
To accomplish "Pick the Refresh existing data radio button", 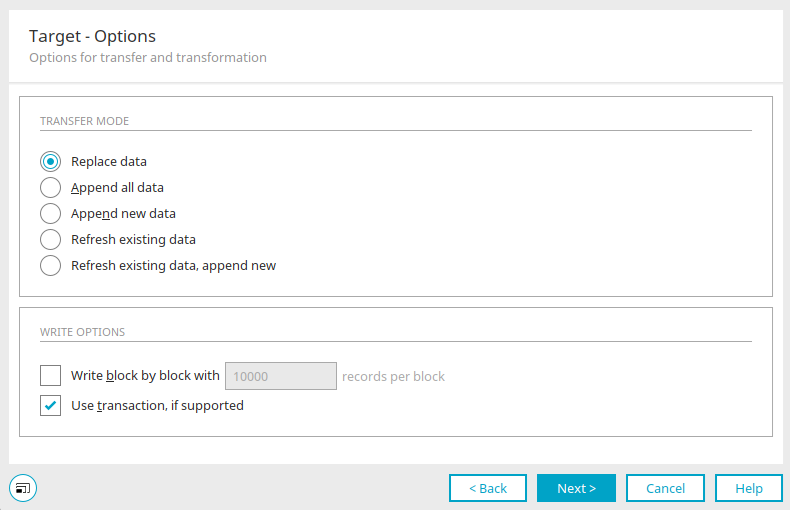I will pyautogui.click(x=50, y=239).
